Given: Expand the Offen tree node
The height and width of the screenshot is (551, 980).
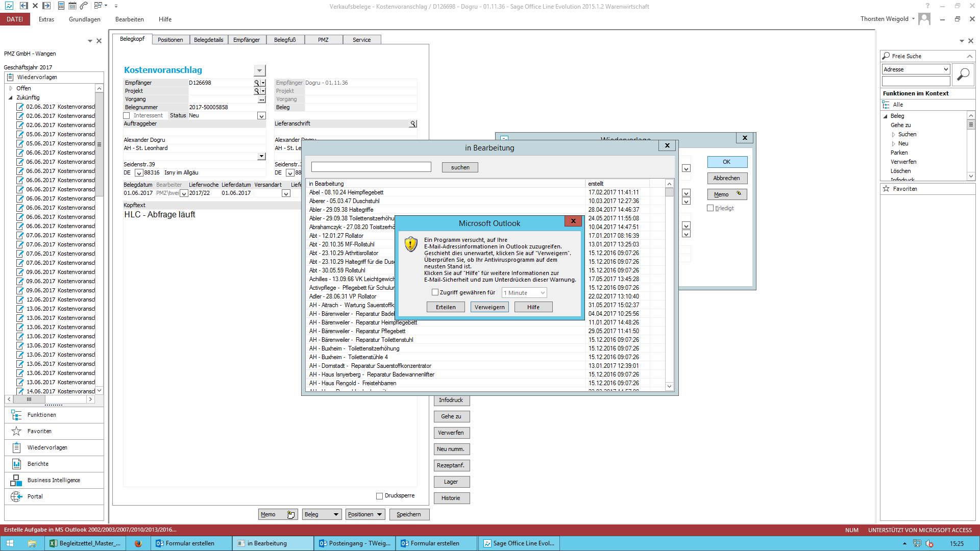Looking at the screenshot, I should tap(11, 88).
